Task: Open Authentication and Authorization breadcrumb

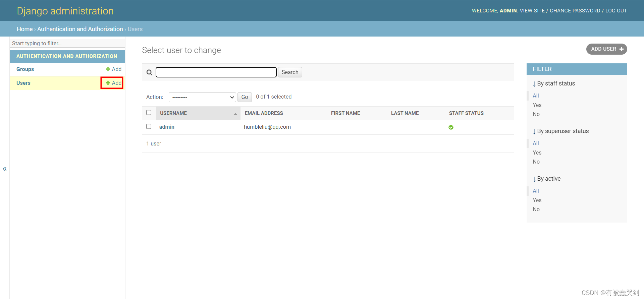Action: [80, 29]
